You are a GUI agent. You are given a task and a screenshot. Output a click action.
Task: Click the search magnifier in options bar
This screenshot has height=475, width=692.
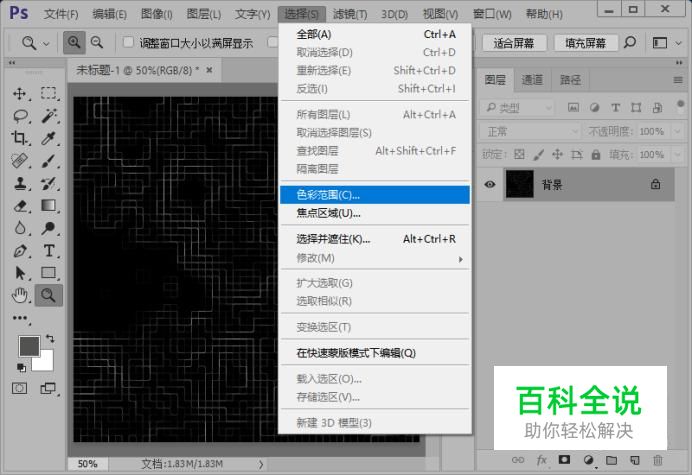click(630, 42)
